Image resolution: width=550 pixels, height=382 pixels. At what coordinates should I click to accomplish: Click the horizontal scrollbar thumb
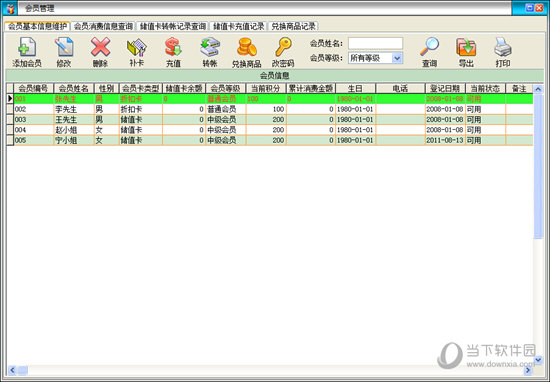[x=22, y=370]
